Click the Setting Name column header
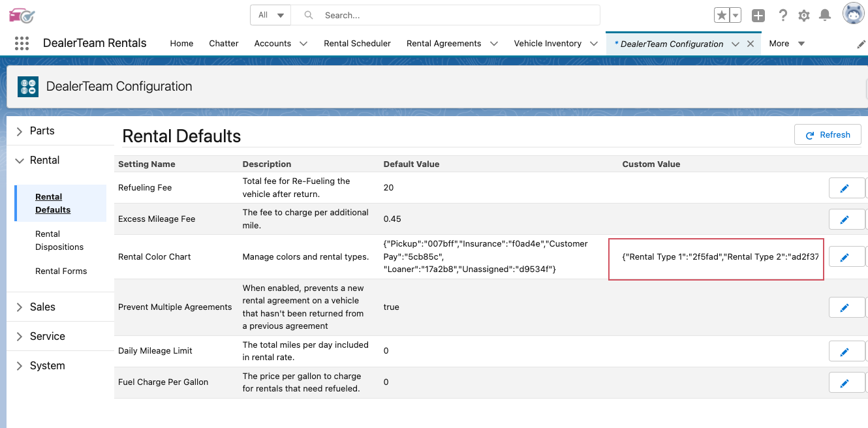The height and width of the screenshot is (428, 868). (x=147, y=164)
